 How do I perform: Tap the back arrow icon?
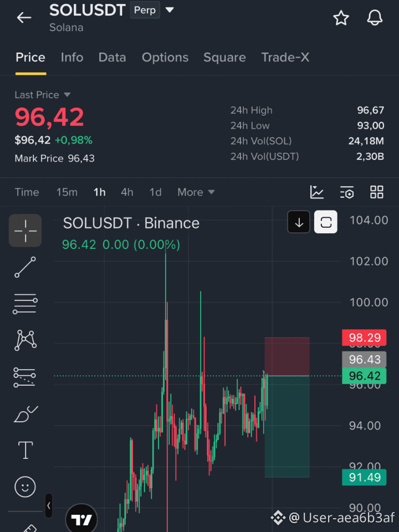[24, 18]
